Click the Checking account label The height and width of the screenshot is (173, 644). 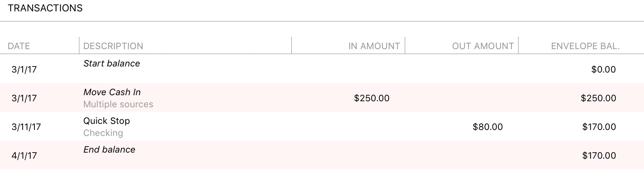tap(103, 133)
